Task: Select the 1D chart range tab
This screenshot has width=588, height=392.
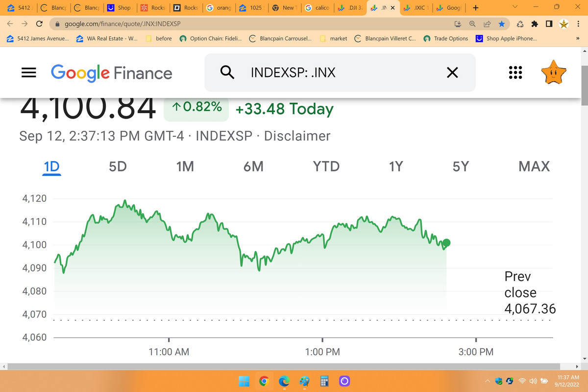Action: pos(51,167)
